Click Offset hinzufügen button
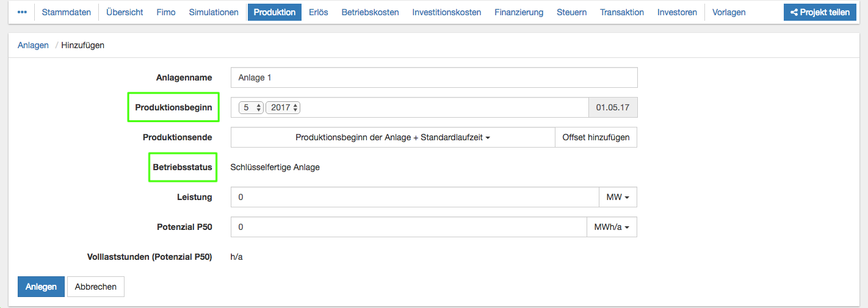The width and height of the screenshot is (868, 308). (x=596, y=137)
